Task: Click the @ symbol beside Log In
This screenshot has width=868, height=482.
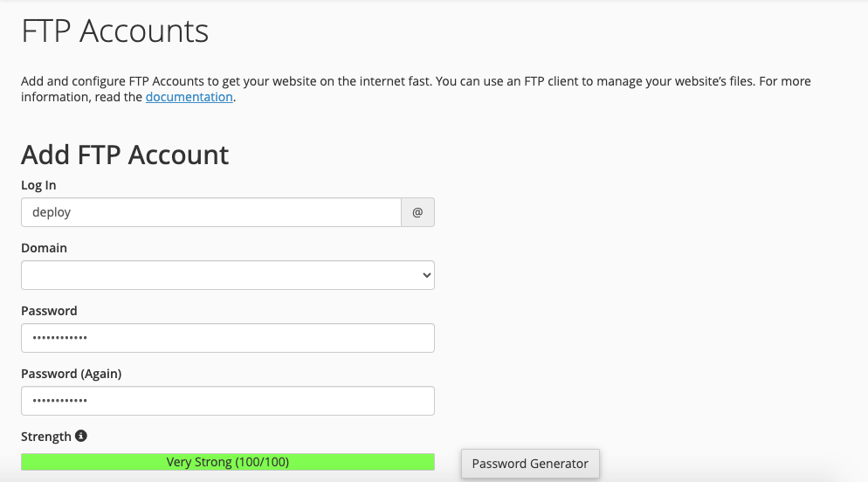Action: pos(417,212)
